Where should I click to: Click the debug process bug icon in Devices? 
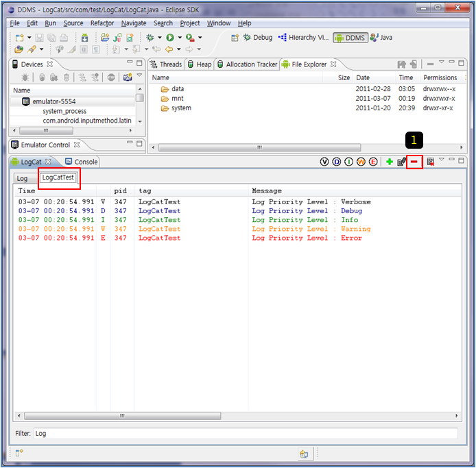pyautogui.click(x=25, y=77)
